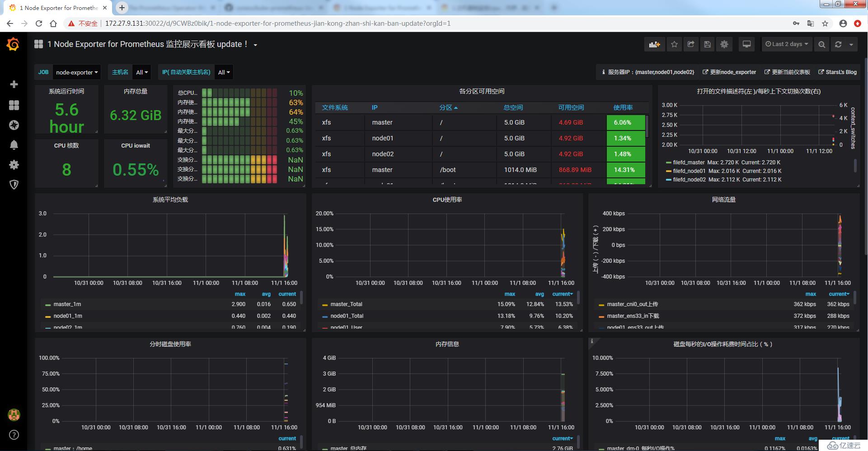Click filefd_master legend color line

(669, 163)
